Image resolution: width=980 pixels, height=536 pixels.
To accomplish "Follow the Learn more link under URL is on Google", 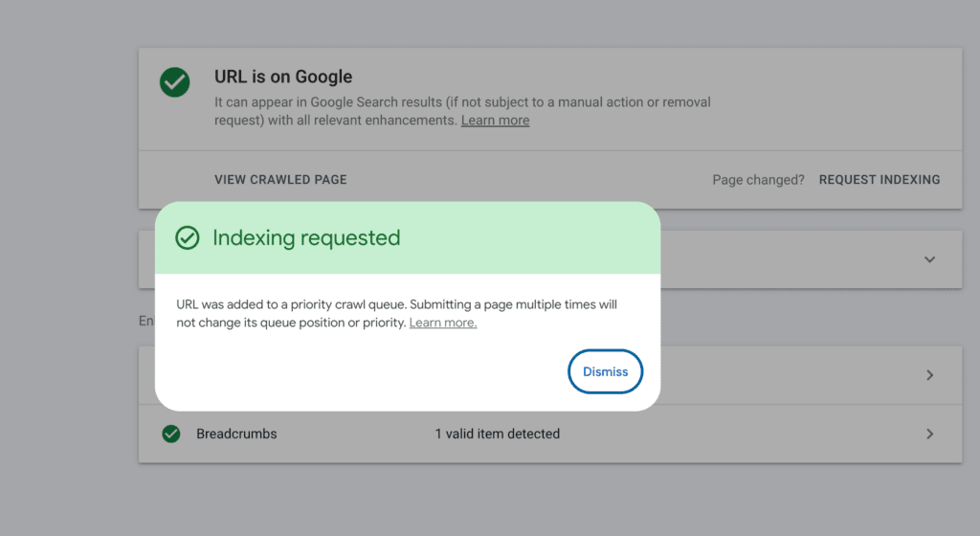I will pyautogui.click(x=495, y=121).
